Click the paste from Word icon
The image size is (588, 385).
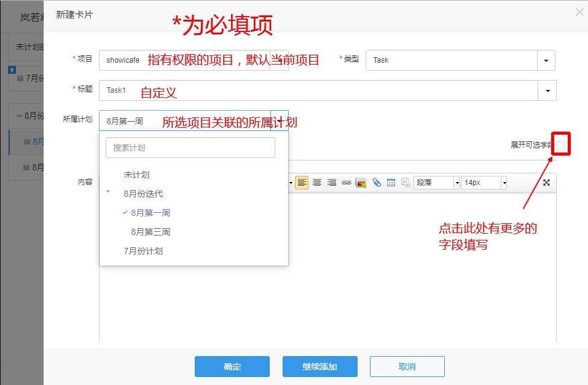406,183
